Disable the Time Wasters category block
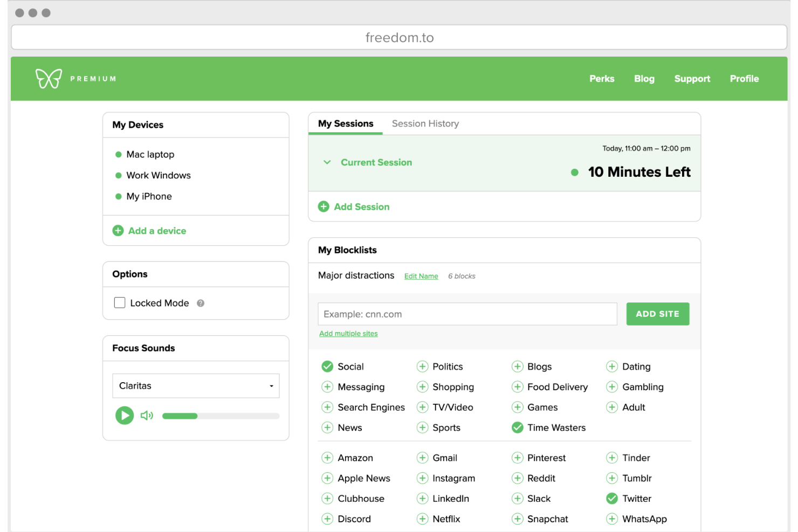The height and width of the screenshot is (532, 798). (x=517, y=427)
